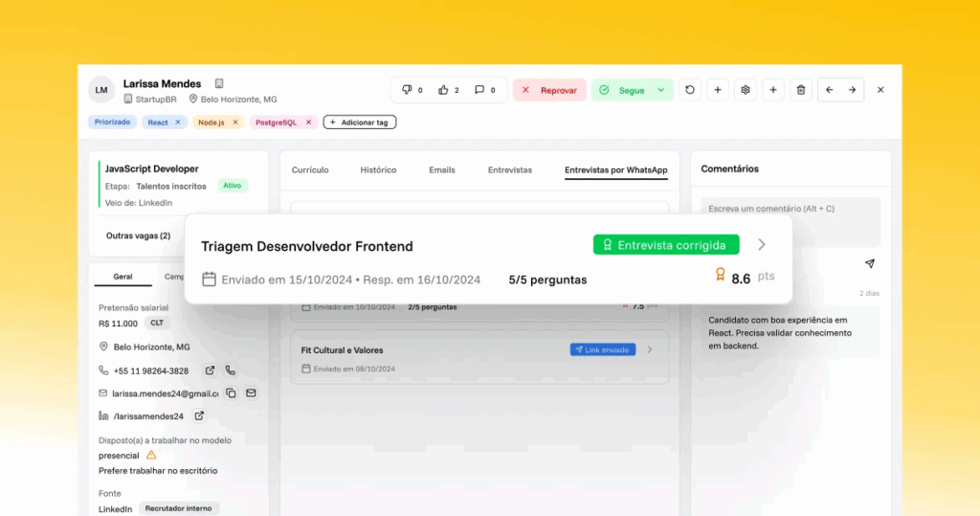Click the thumbs down vote icon
980x516 pixels.
point(407,90)
